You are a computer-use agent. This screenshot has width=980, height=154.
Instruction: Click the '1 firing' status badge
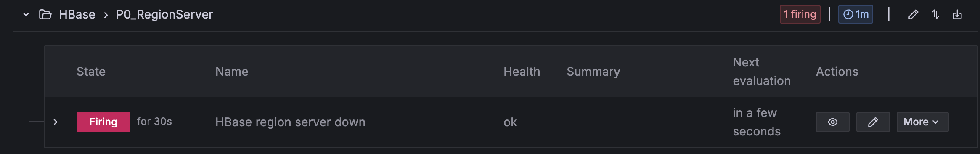(x=800, y=14)
